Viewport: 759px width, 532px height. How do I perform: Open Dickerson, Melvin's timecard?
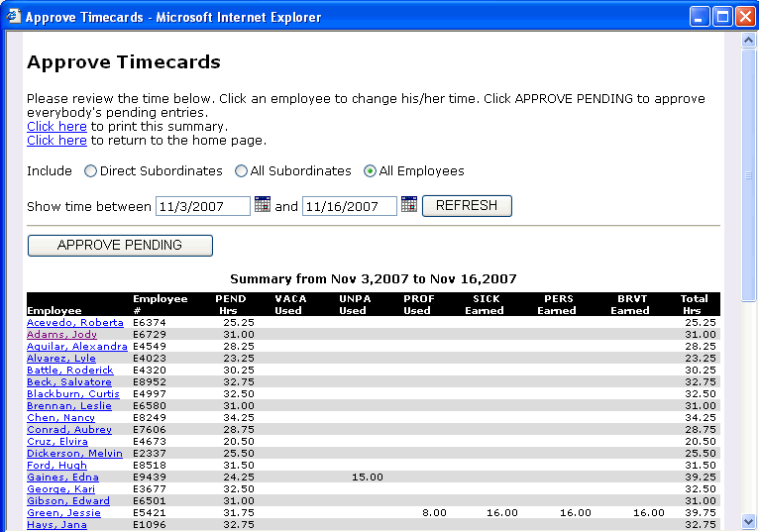coord(74,454)
